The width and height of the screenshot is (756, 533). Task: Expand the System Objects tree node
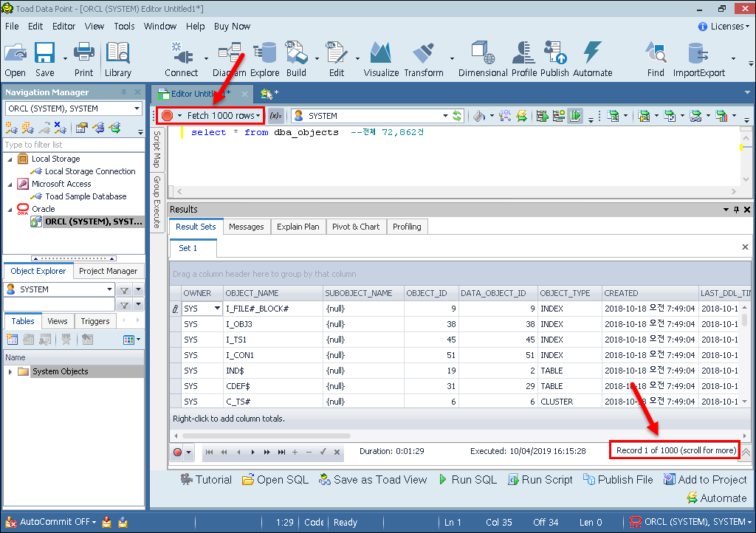(10, 371)
